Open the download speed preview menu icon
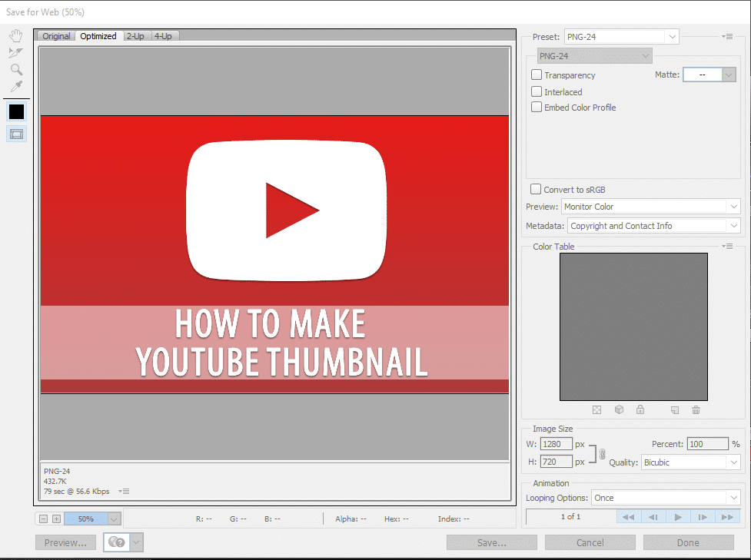 tap(124, 492)
